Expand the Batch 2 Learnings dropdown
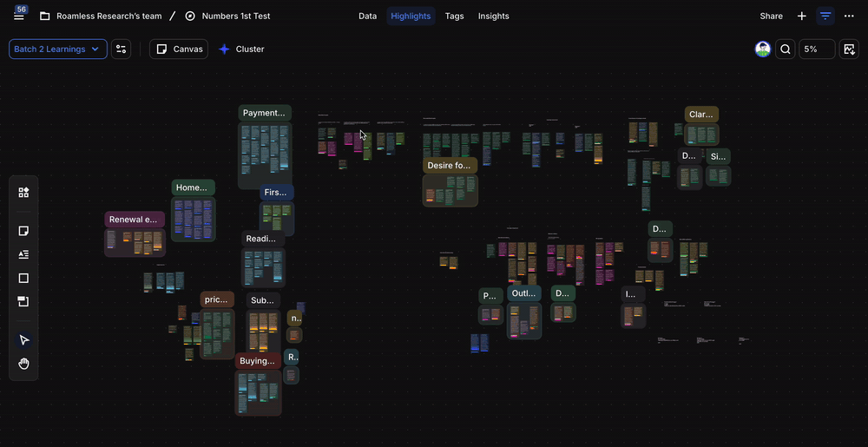The width and height of the screenshot is (868, 447). coord(58,49)
